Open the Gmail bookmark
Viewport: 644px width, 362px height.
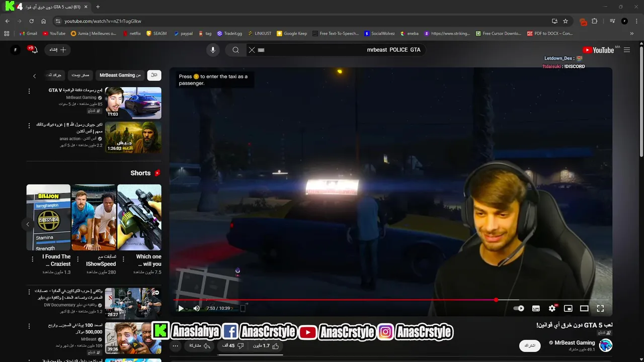[x=28, y=34]
